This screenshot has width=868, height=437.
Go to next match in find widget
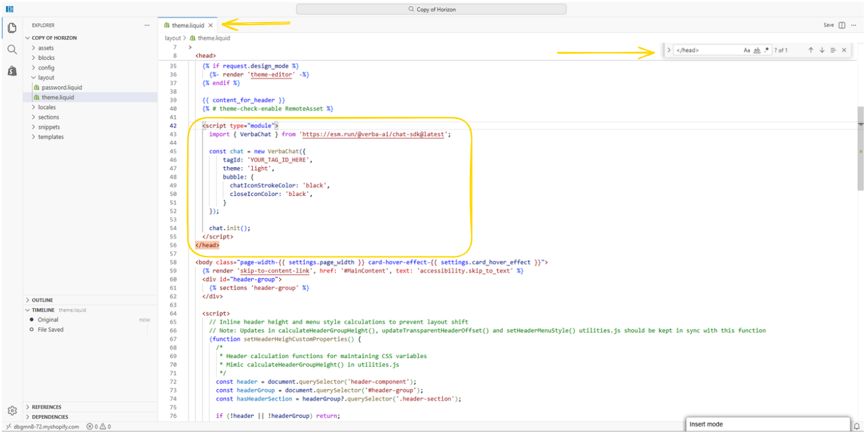822,50
